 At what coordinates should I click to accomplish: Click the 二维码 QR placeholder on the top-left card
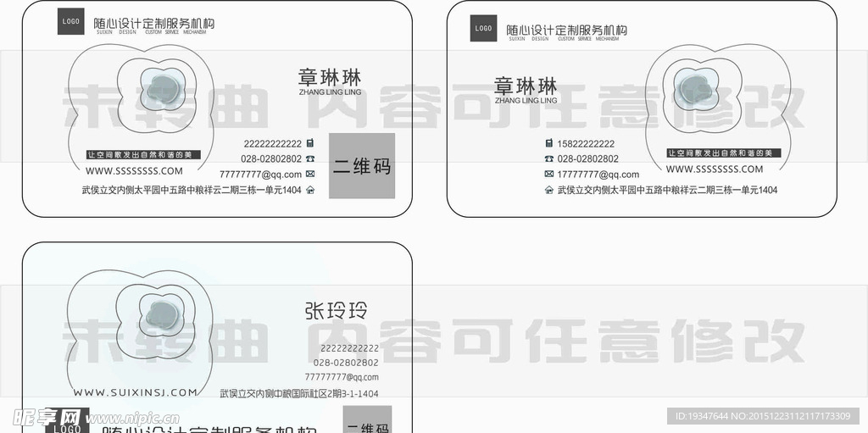pyautogui.click(x=362, y=166)
